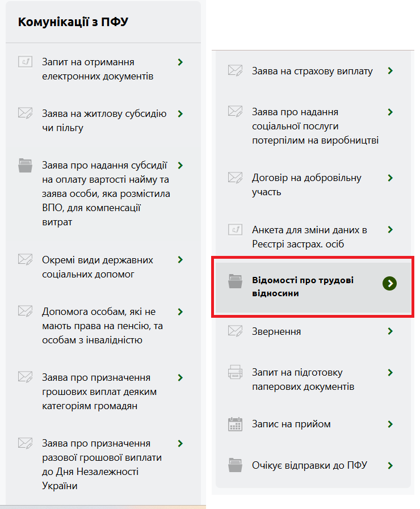Click envelope icon next to Заява на житлову субсидію
The image size is (420, 509).
tap(25, 113)
